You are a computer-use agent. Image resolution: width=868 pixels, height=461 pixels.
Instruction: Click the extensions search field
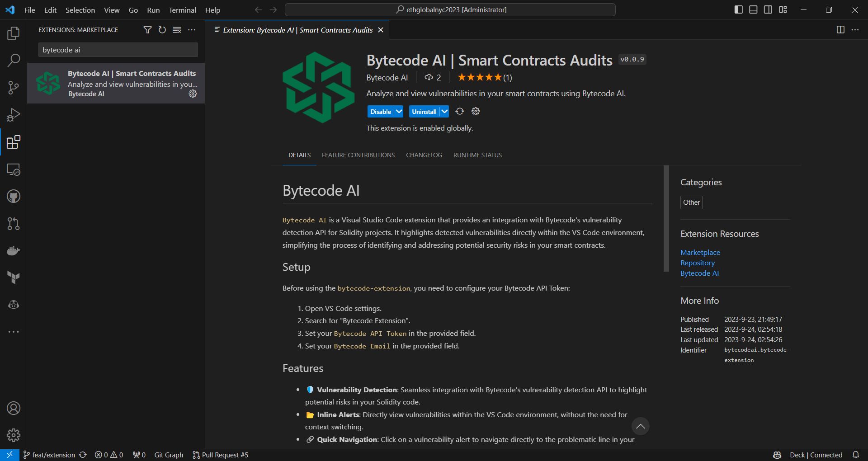click(118, 50)
